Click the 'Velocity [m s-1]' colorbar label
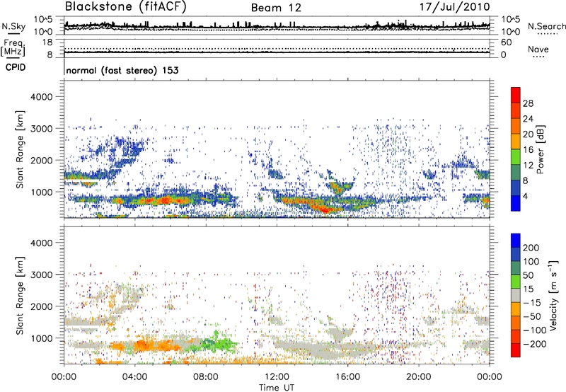 (553, 295)
